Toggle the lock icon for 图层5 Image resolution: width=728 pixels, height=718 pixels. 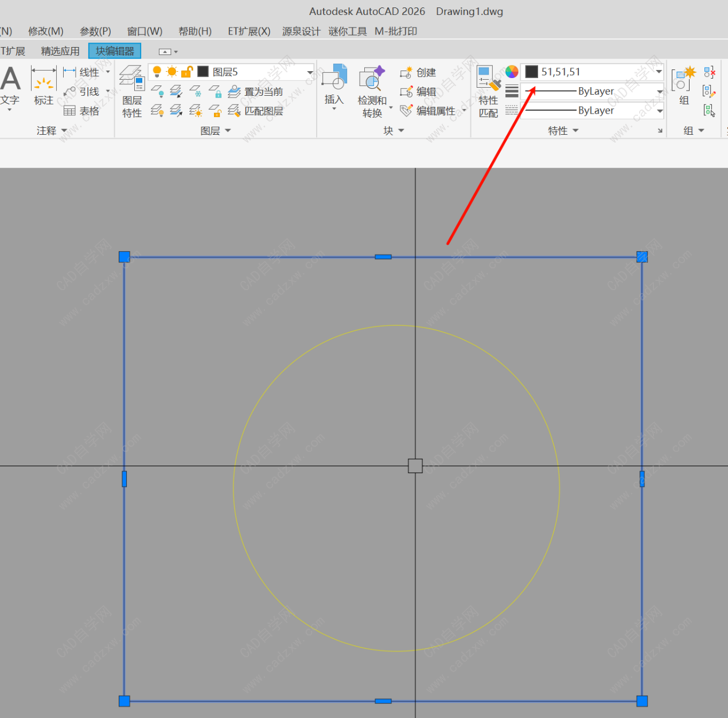pos(186,72)
